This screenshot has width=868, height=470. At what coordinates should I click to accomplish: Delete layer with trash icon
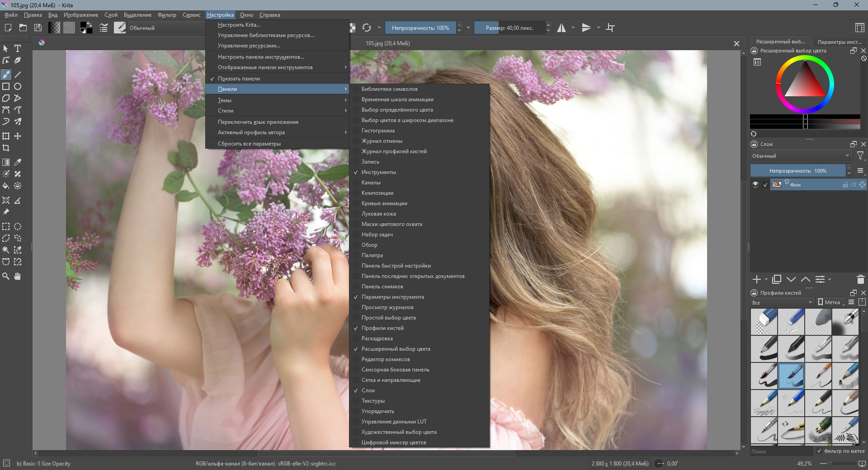click(860, 280)
